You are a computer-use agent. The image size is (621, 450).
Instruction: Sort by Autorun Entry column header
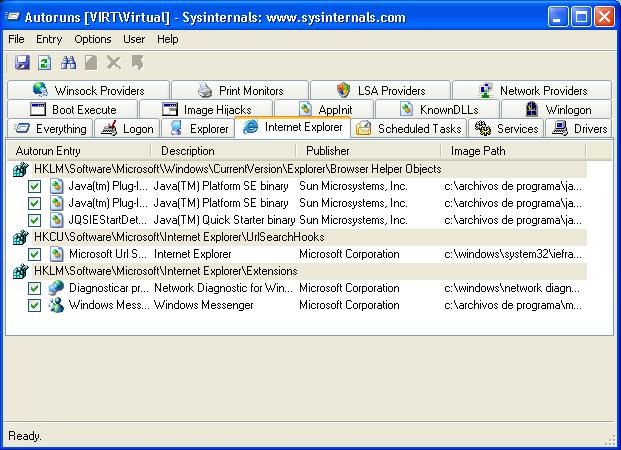coord(78,151)
